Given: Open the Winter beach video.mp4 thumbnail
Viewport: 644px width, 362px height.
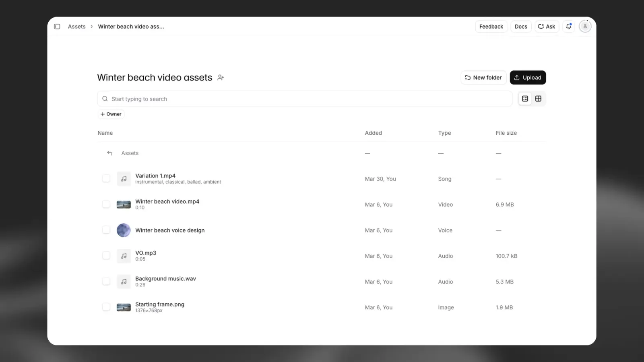Looking at the screenshot, I should click(x=124, y=204).
